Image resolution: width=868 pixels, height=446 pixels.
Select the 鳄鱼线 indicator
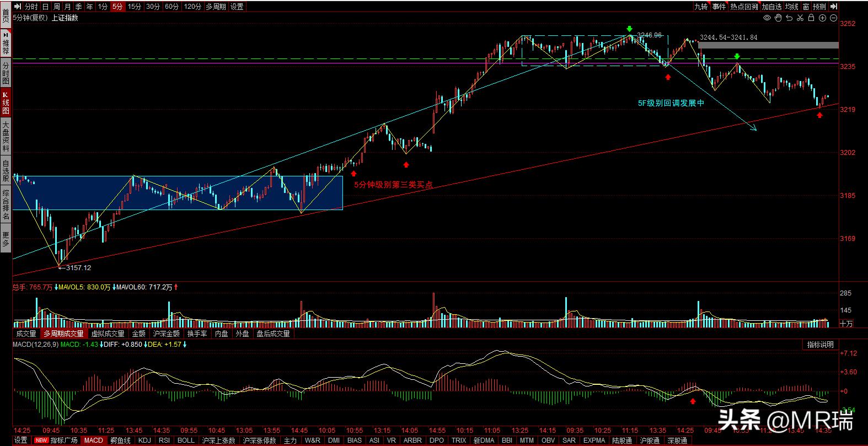coord(120,440)
